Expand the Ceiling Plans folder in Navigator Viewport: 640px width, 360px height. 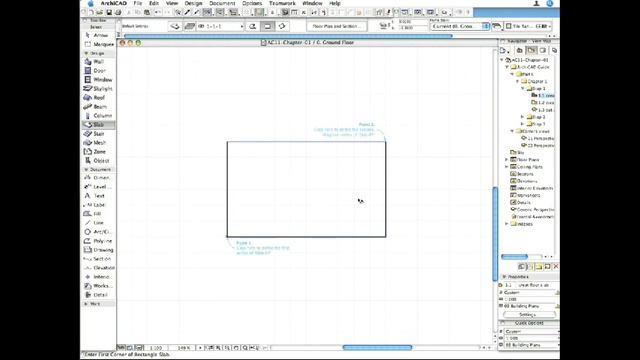coord(507,167)
